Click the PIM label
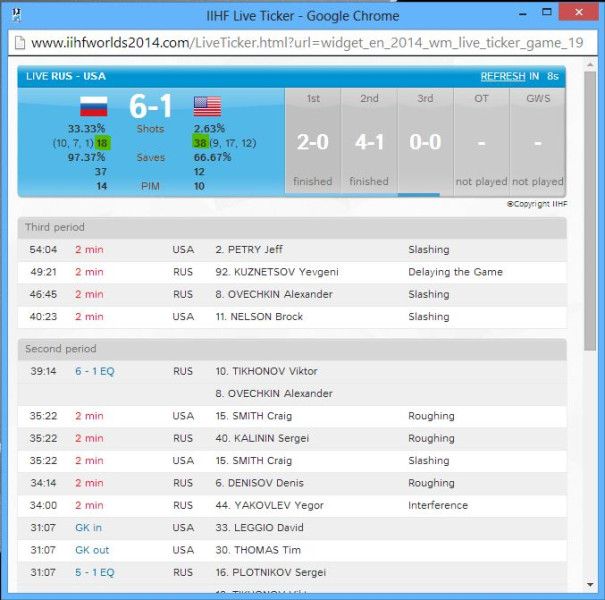Image resolution: width=605 pixels, height=600 pixels. [x=150, y=186]
